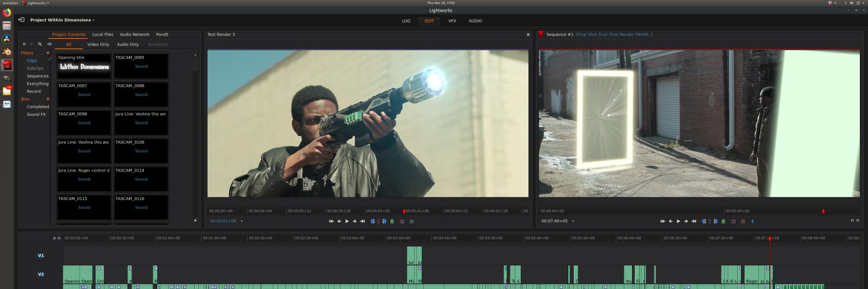Image resolution: width=868 pixels, height=289 pixels.
Task: Filter clips by Video Only
Action: click(x=98, y=44)
